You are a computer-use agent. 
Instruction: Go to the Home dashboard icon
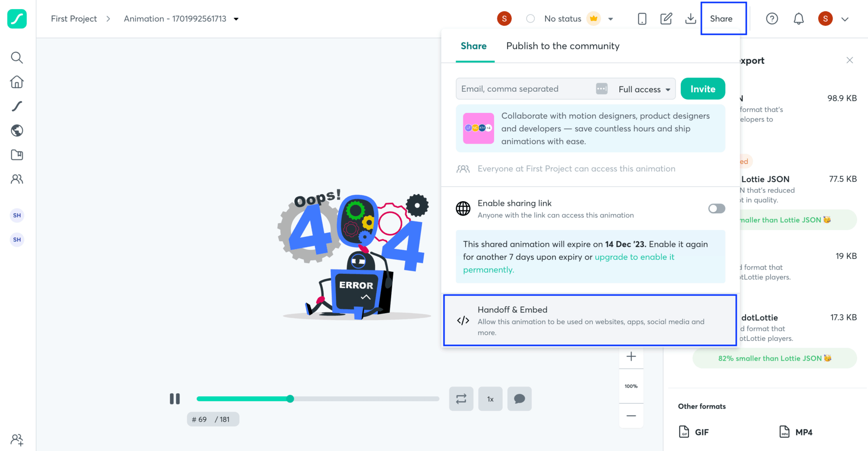coord(17,82)
